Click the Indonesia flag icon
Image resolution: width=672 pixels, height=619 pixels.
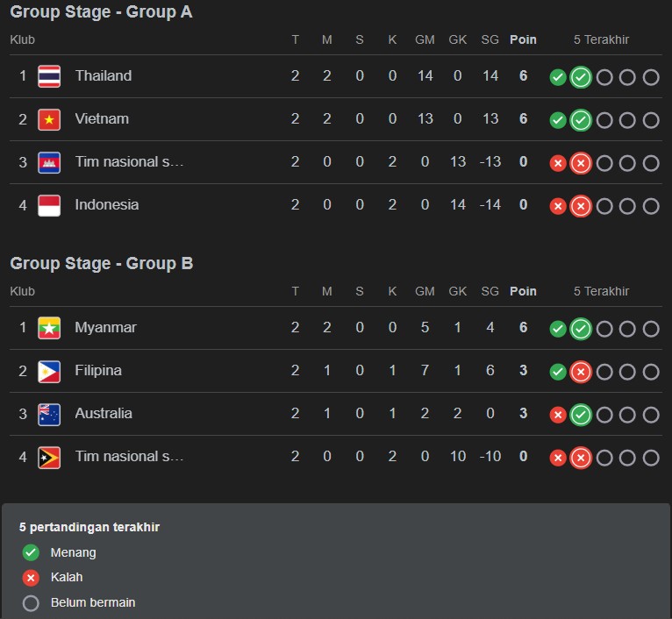tap(49, 205)
